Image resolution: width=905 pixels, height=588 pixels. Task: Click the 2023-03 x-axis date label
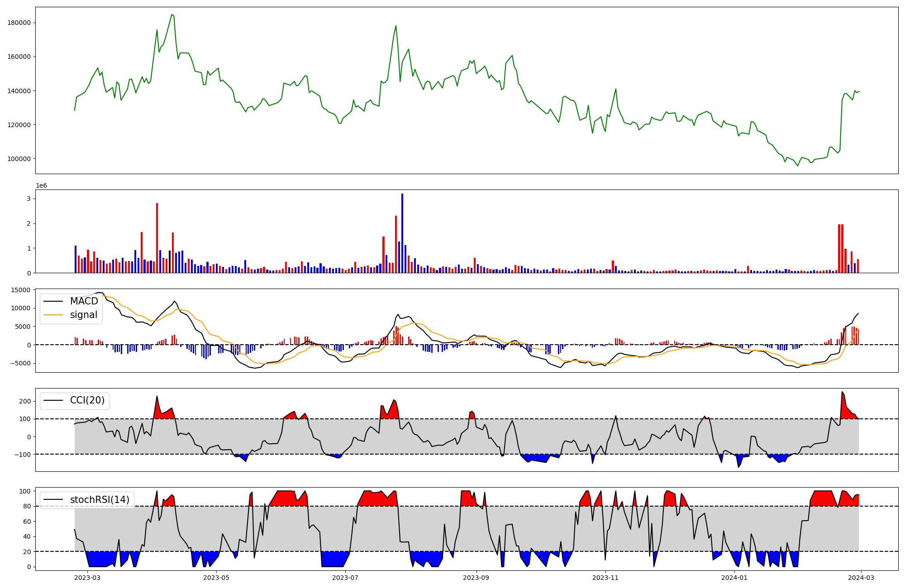point(87,578)
